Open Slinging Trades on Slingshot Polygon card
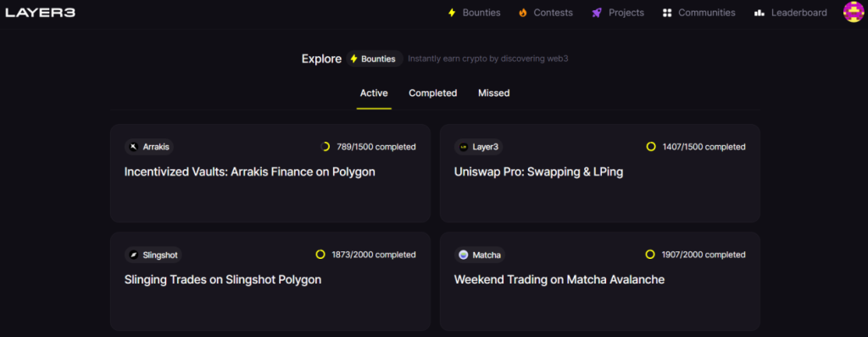The width and height of the screenshot is (868, 337). click(x=270, y=282)
